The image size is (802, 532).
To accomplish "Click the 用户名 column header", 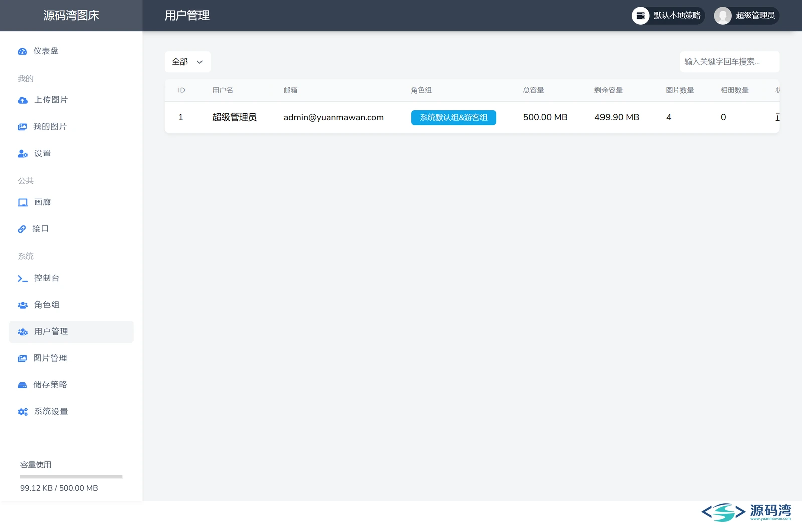I will coord(223,90).
